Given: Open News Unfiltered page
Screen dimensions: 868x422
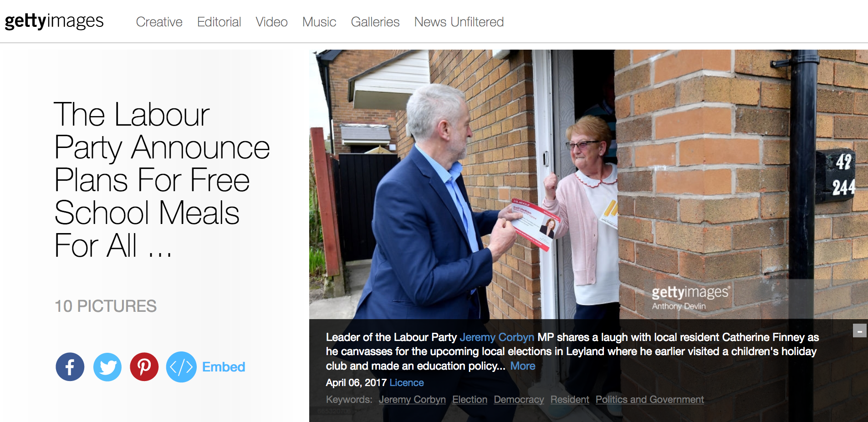Looking at the screenshot, I should [459, 22].
